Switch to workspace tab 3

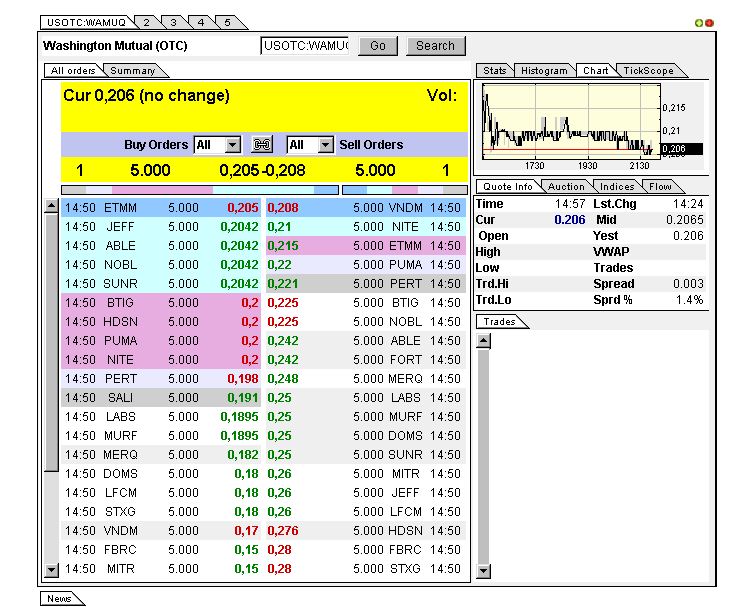point(173,22)
